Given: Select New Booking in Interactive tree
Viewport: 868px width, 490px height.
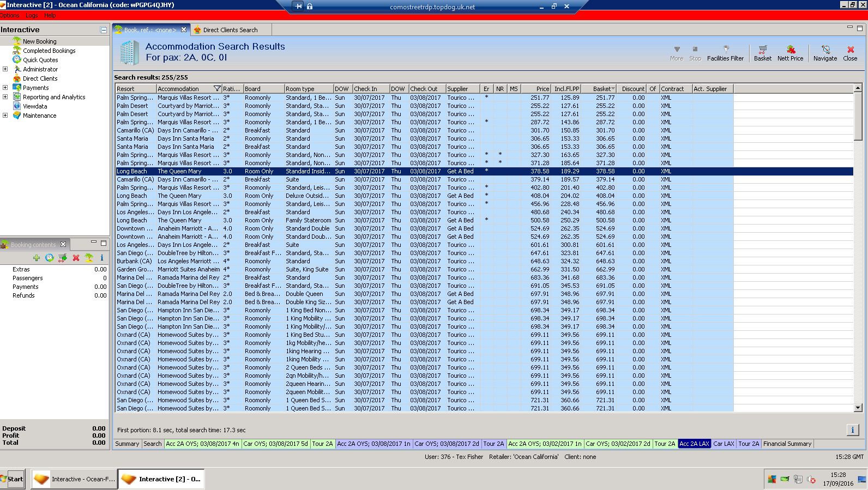Looking at the screenshot, I should [x=39, y=41].
